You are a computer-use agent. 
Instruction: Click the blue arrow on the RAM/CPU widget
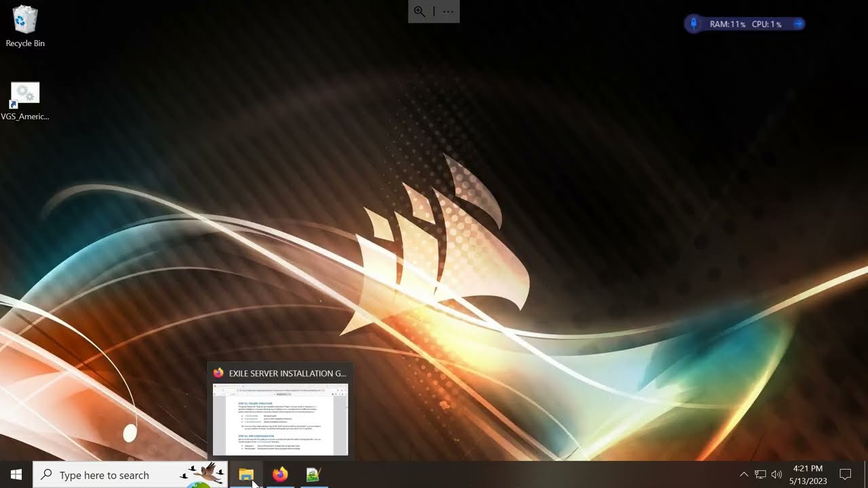(x=798, y=24)
